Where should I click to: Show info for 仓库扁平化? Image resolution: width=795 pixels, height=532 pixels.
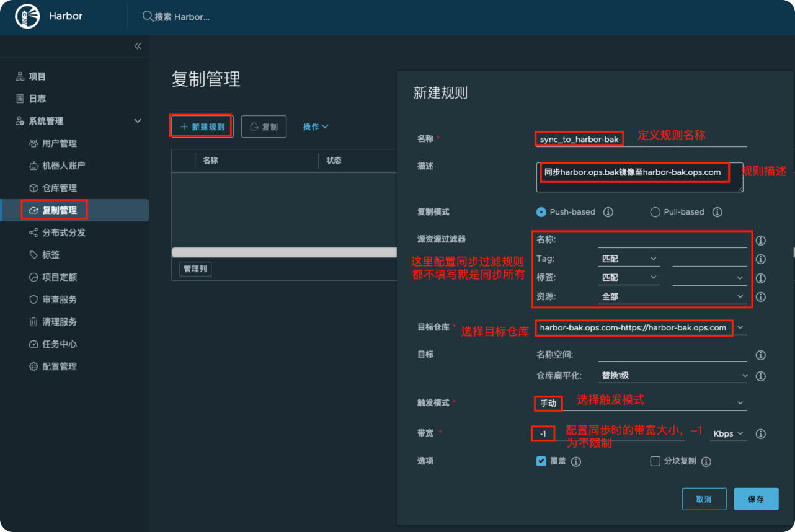(x=761, y=376)
